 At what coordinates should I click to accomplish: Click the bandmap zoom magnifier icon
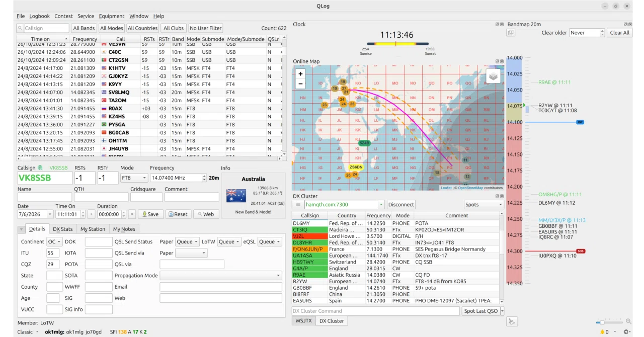click(628, 321)
